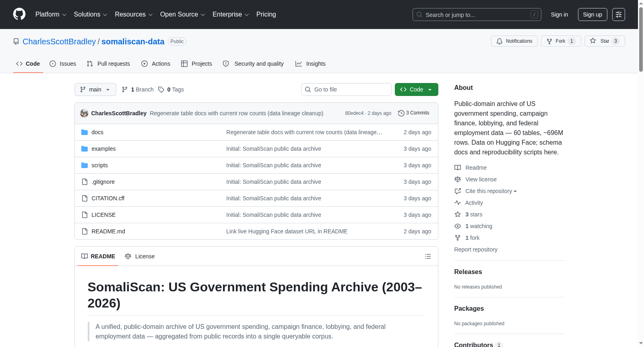This screenshot has height=347, width=644.
Task: Click the Releases heading link
Action: pyautogui.click(x=468, y=272)
